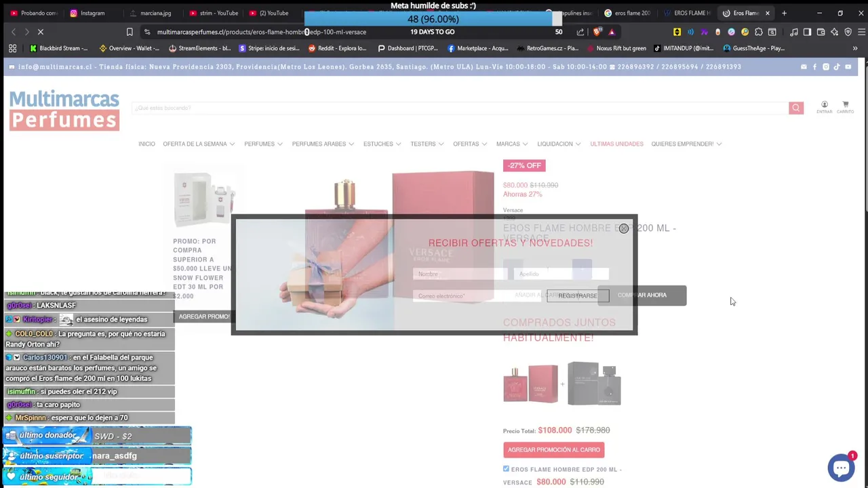868x488 pixels.
Task: Switch to the EROS FLAME H... tab
Action: (688, 13)
